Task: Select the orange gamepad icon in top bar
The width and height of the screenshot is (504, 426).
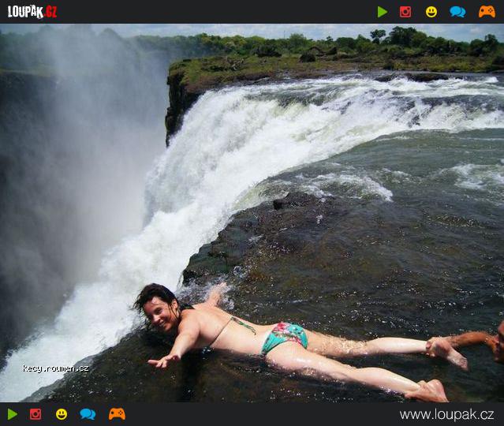Action: click(x=487, y=12)
